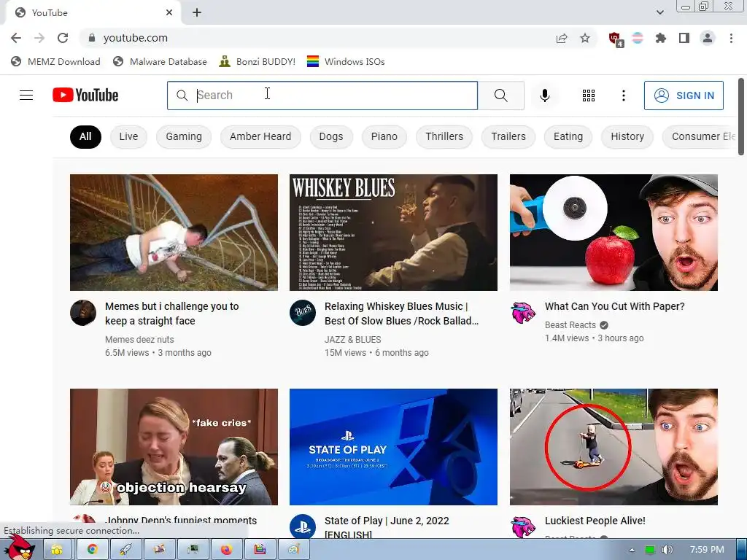Share this page icon in address bar
747x560 pixels.
pos(562,38)
